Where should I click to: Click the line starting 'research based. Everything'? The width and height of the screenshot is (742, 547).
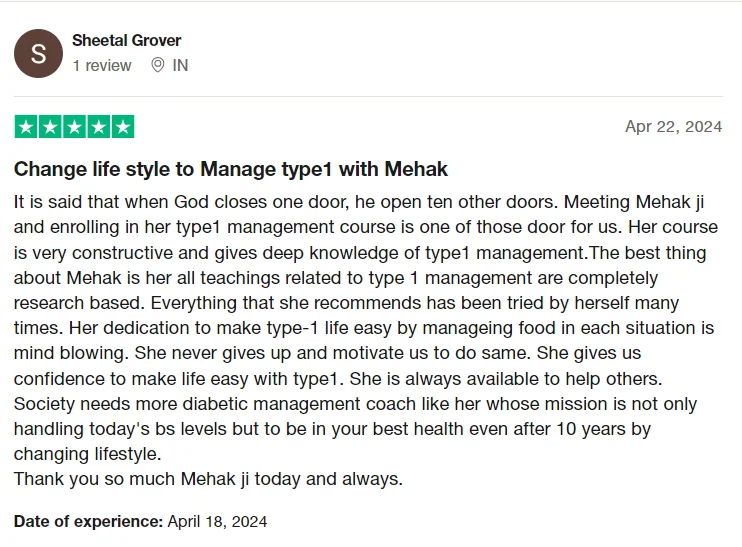(346, 302)
